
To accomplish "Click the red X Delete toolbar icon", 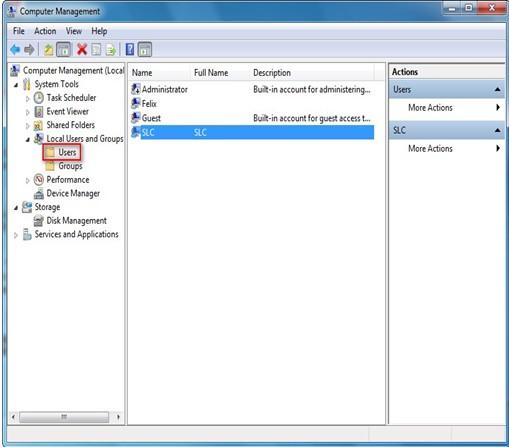I will coord(82,50).
